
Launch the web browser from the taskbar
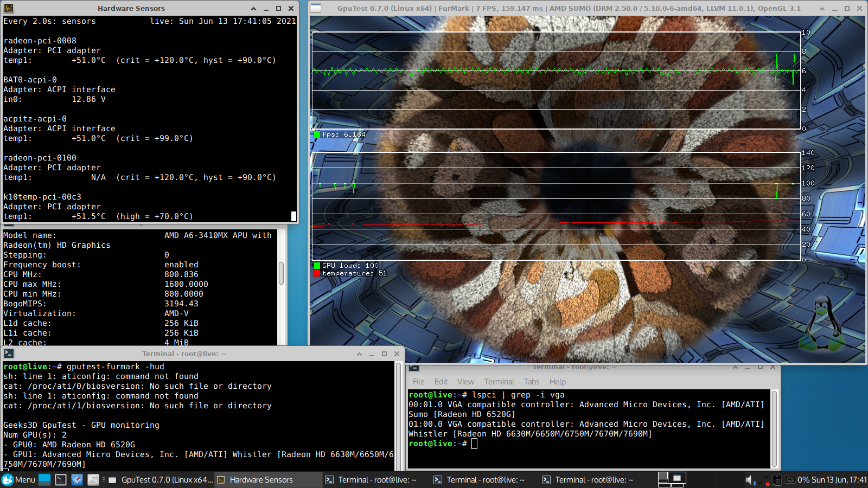[76, 480]
